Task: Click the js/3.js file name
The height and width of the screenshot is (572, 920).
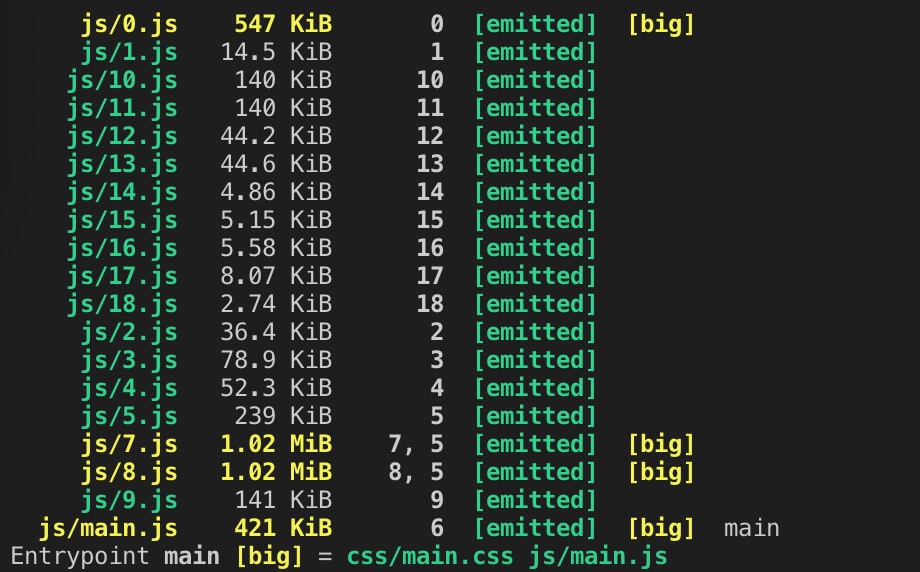Action: point(129,360)
